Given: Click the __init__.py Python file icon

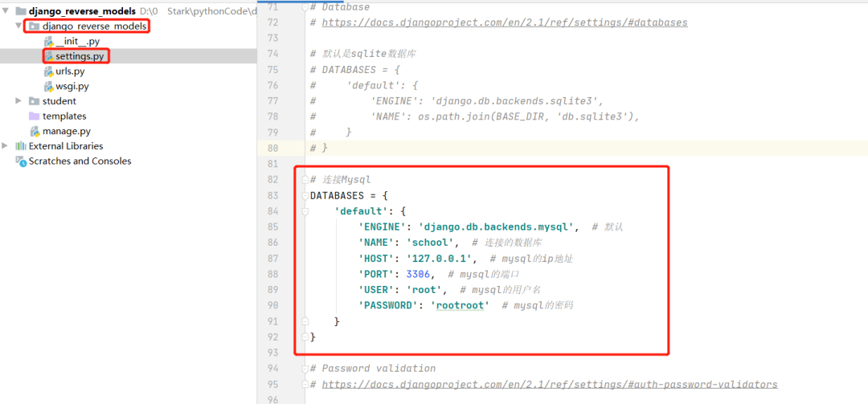Looking at the screenshot, I should (x=49, y=42).
